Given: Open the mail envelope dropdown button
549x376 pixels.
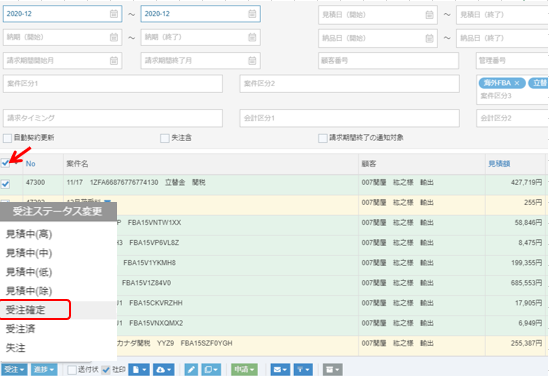Looking at the screenshot, I should [280, 369].
